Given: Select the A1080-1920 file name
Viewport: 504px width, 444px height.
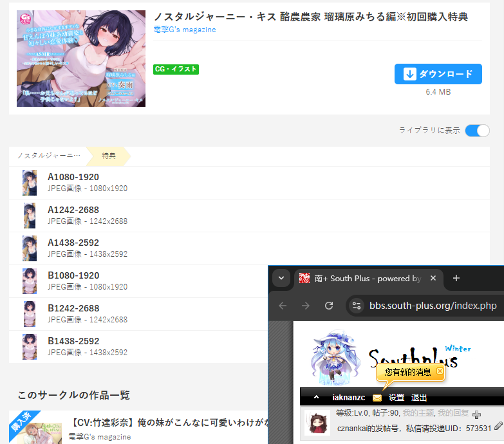Looking at the screenshot, I should pos(73,177).
